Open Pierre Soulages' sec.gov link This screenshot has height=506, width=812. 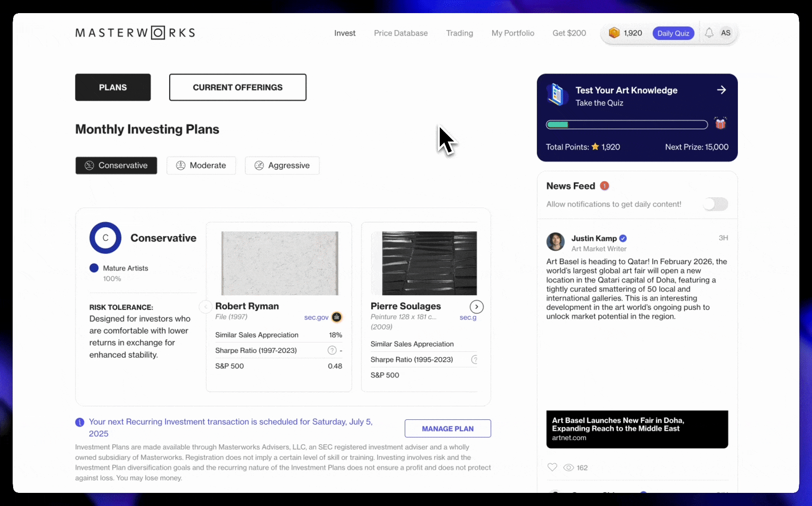point(468,317)
